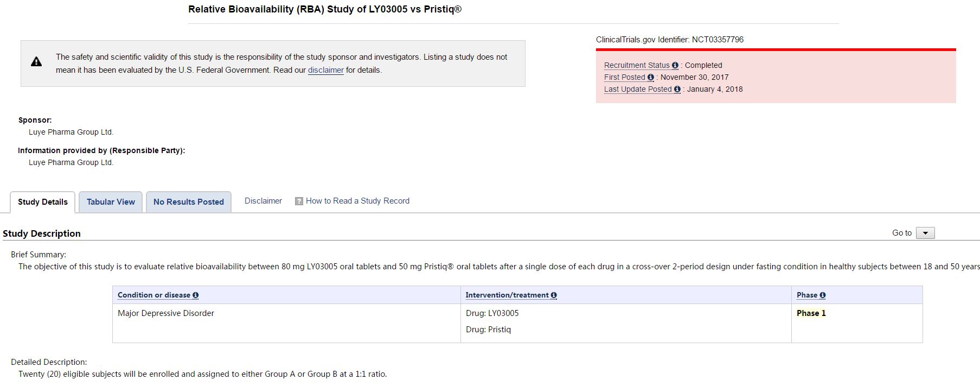
Task: Click Information provided by (Responsible Party) label
Action: coord(101,150)
